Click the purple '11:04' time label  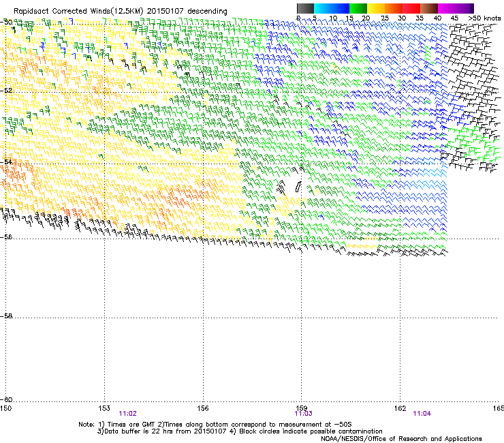[422, 414]
